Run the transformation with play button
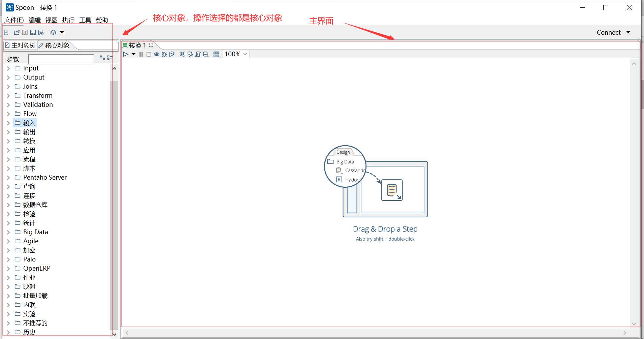644x339 pixels. (x=126, y=54)
